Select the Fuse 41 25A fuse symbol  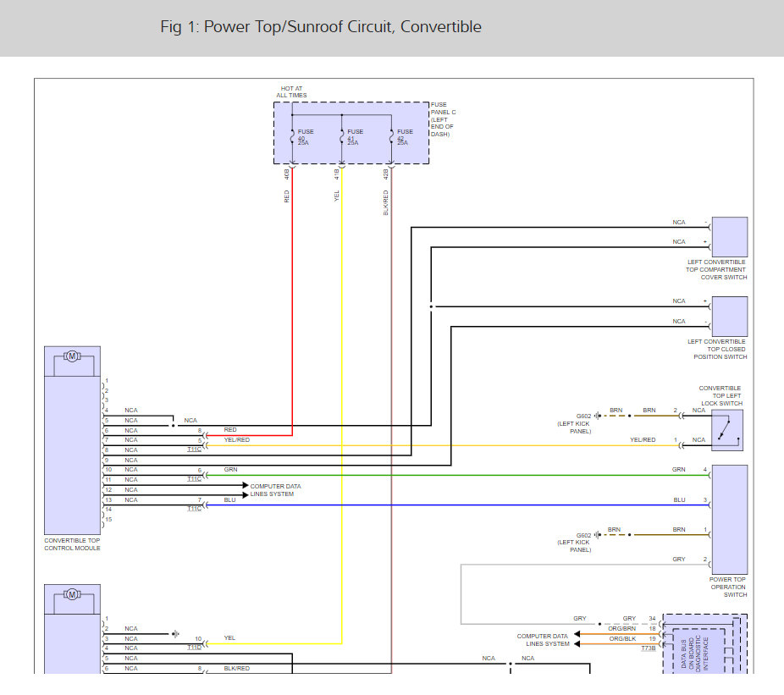tap(341, 137)
